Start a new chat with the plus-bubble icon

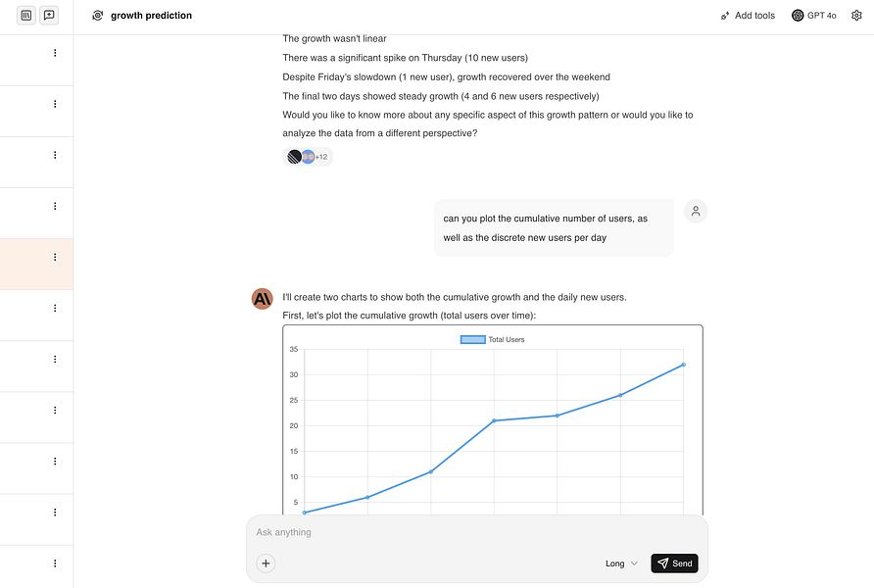(49, 16)
